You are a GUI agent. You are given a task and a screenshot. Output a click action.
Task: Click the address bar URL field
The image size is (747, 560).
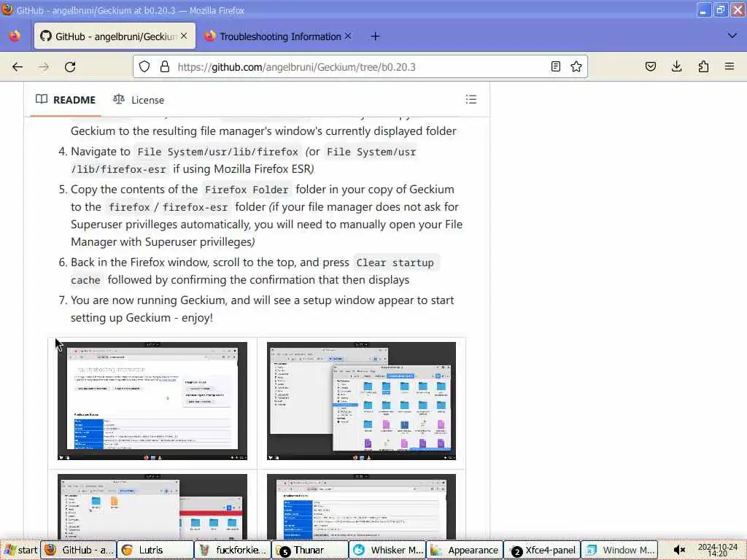(x=360, y=66)
